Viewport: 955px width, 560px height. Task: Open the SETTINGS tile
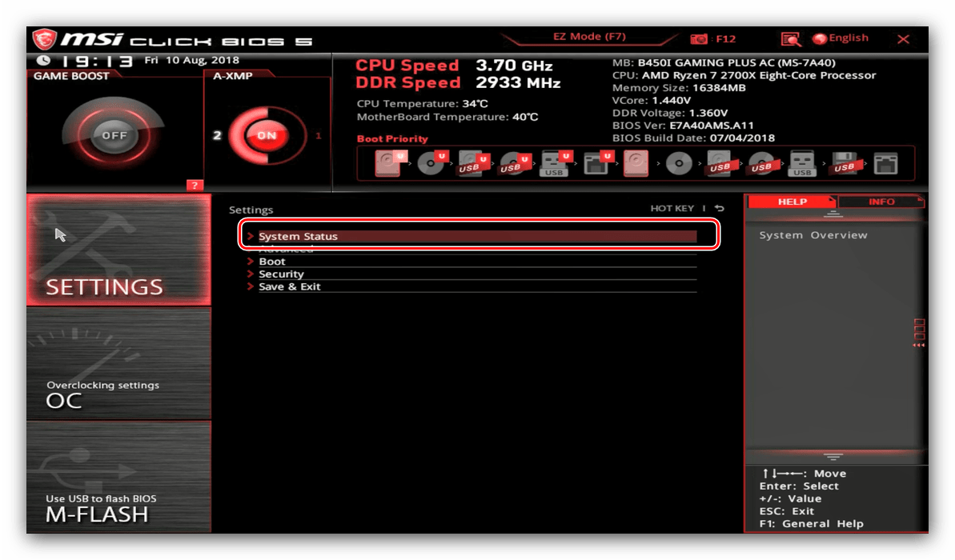[118, 250]
